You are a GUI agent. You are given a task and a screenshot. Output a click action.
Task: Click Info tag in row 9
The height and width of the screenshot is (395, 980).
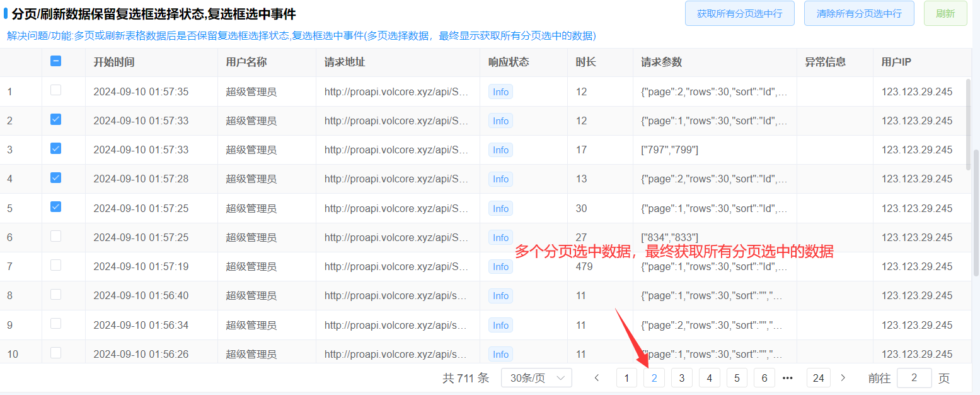tap(500, 326)
